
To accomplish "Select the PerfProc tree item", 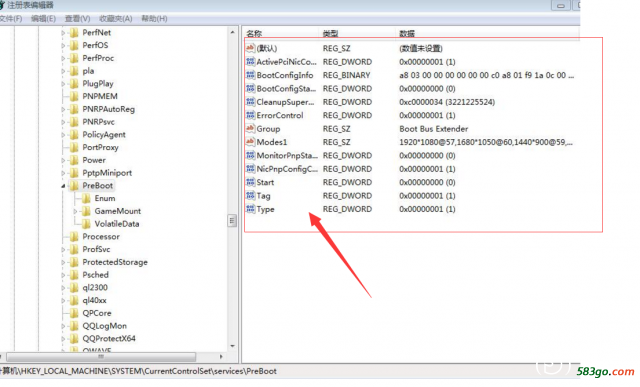I will [x=98, y=58].
